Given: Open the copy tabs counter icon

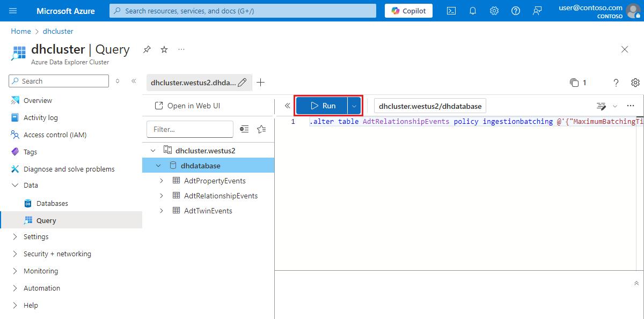Looking at the screenshot, I should point(577,83).
